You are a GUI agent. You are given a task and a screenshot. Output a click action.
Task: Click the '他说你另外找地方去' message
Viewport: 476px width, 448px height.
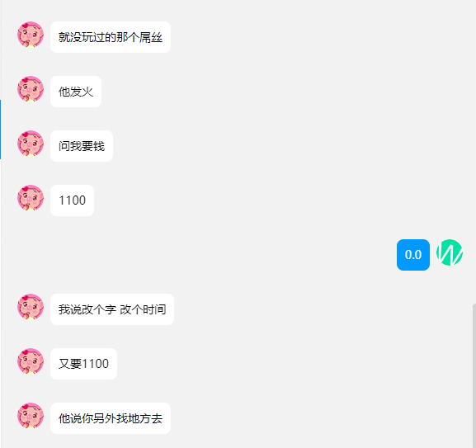111,418
